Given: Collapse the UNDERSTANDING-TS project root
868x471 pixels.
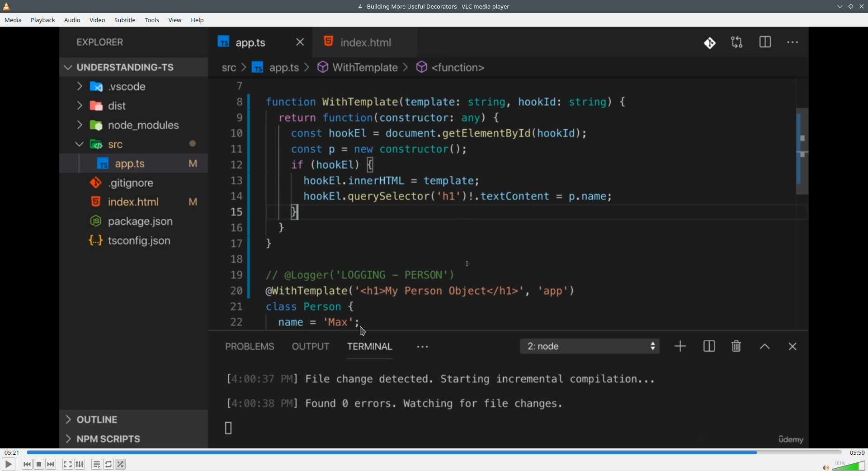Looking at the screenshot, I should [x=134, y=67].
